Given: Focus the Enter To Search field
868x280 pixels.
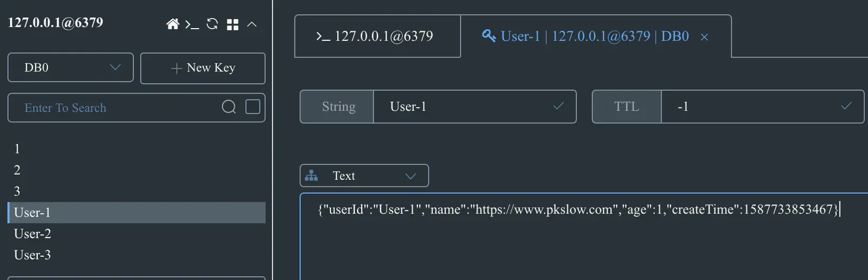Looking at the screenshot, I should click(117, 108).
